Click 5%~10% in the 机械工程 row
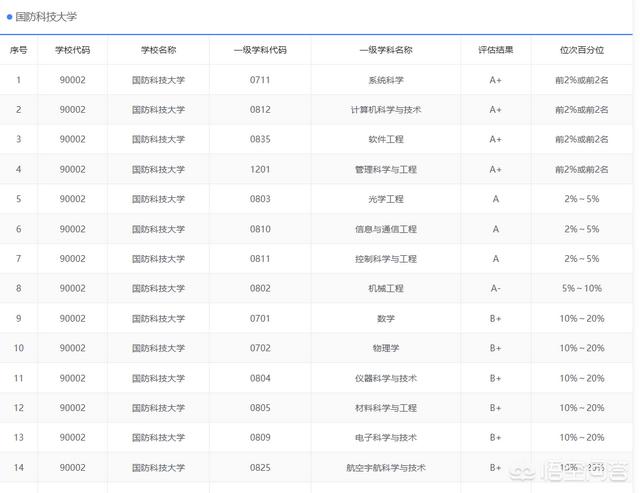The height and width of the screenshot is (493, 640). click(582, 289)
